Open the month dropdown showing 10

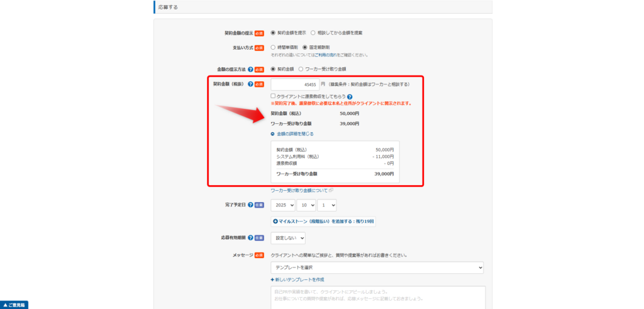coord(307,205)
